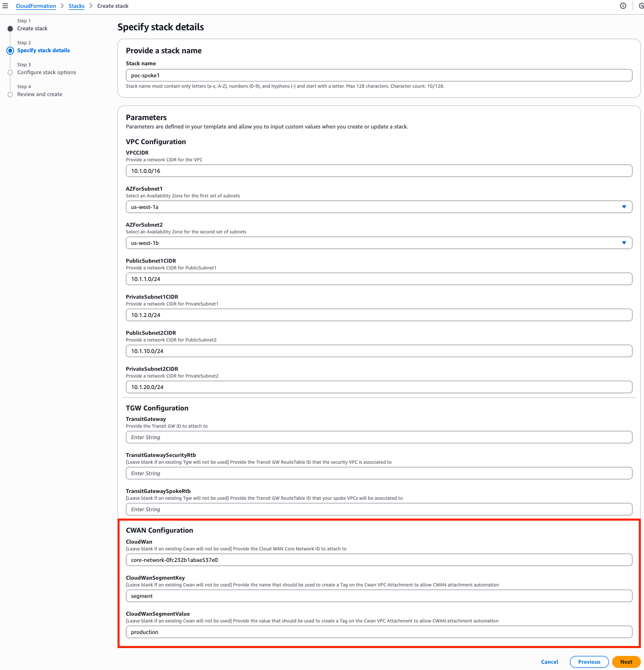Expand the AZForSubnet1 dropdown

[x=379, y=207]
